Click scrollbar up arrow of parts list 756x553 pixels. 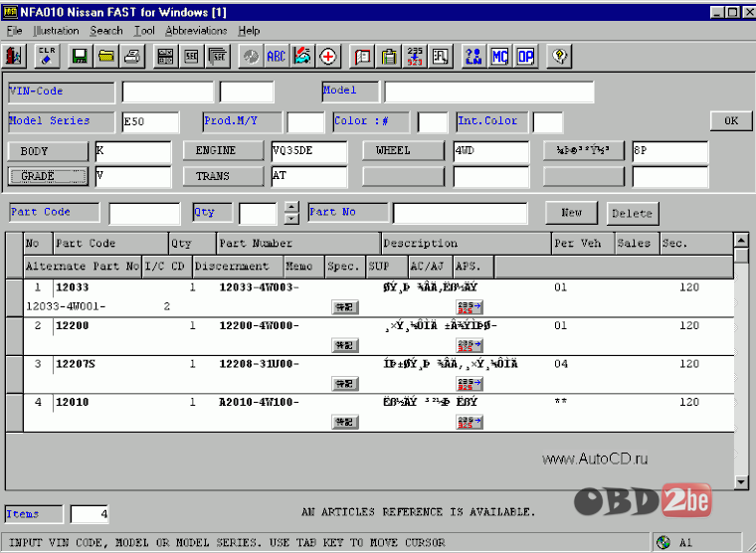click(x=741, y=240)
